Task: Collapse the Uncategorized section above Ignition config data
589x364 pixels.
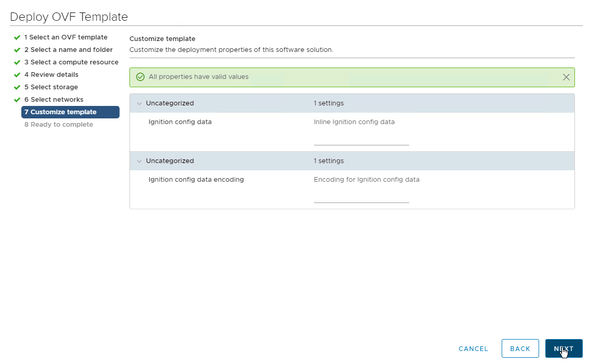Action: [x=139, y=103]
